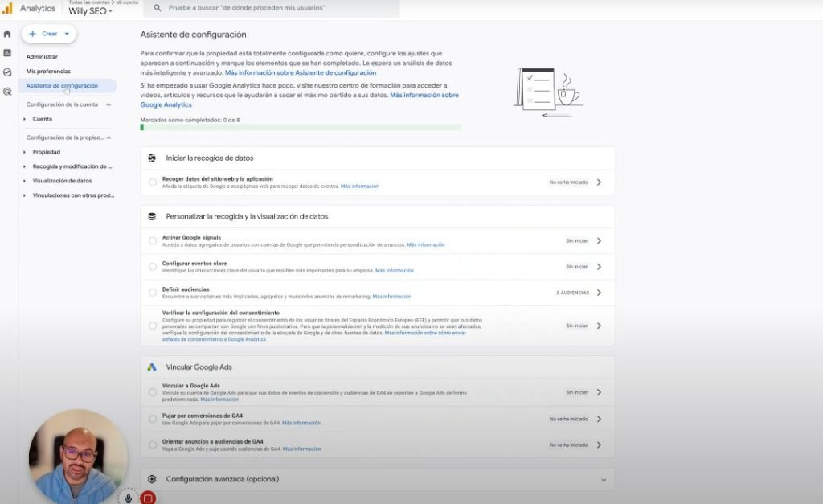Collapse 'Configuración de la cuenta' section
Viewport: 823px width, 504px height.
pos(109,104)
